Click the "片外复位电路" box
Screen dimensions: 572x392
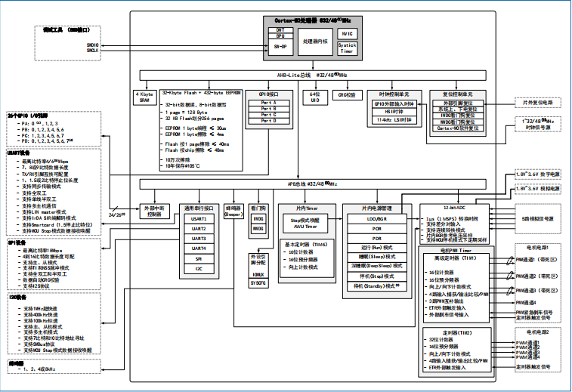[x=538, y=103]
